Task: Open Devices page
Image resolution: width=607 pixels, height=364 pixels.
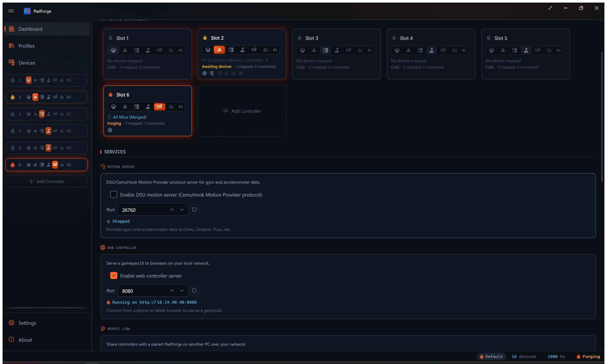Action: (47, 63)
